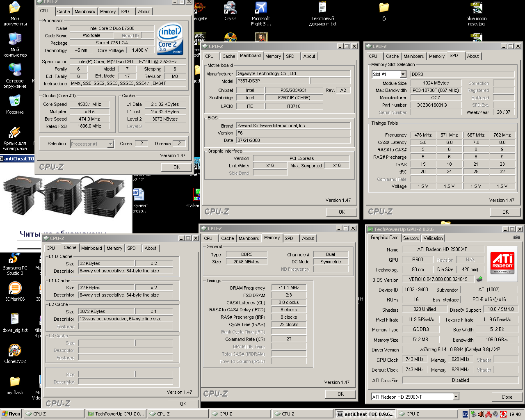Click the 3072 KBytes L2 cache size field
Image resolution: width=525 pixels, height=420 pixels.
coord(106,311)
